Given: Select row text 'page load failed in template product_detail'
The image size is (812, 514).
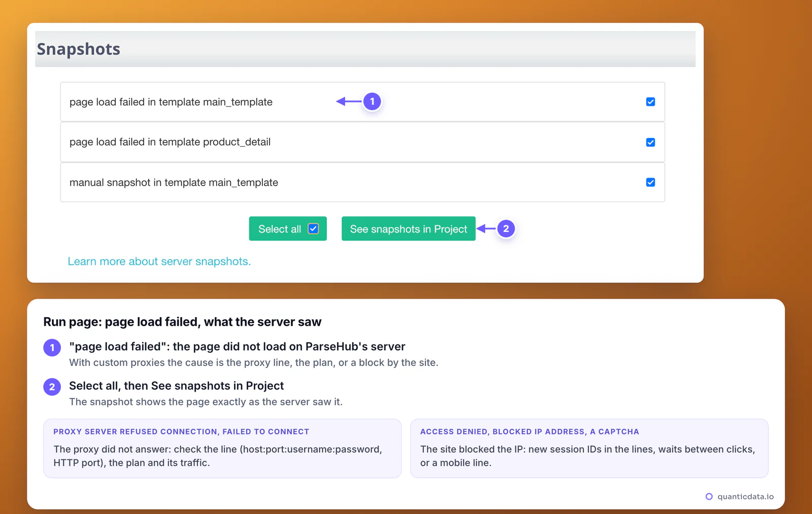Looking at the screenshot, I should (170, 142).
